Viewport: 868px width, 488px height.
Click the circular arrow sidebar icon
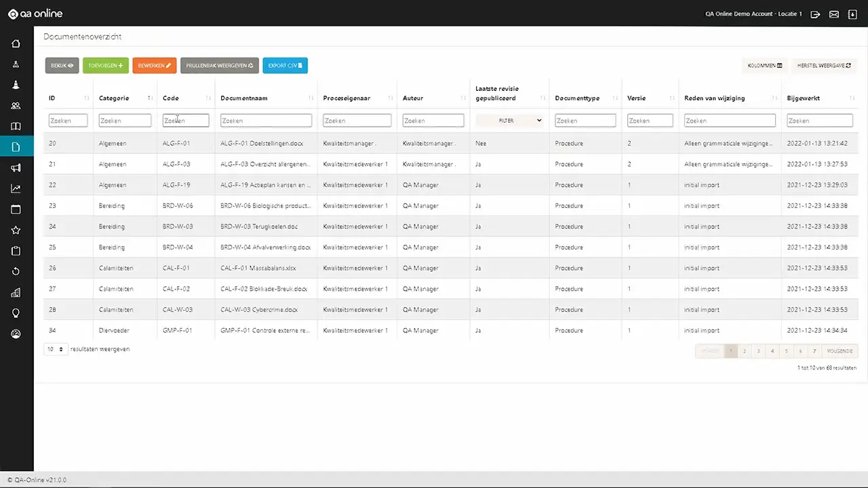[x=16, y=272]
